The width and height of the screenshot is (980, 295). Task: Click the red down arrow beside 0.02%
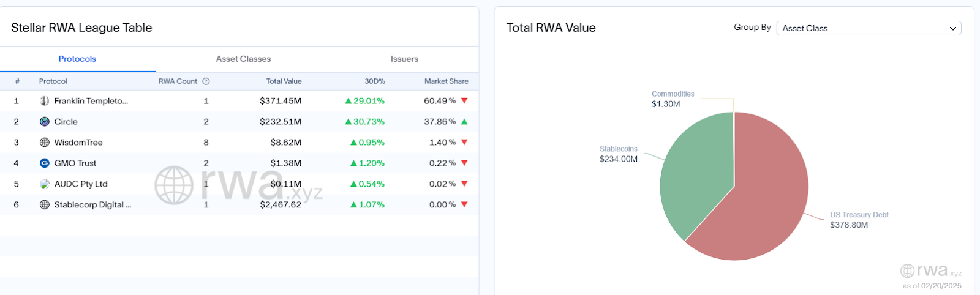[464, 184]
